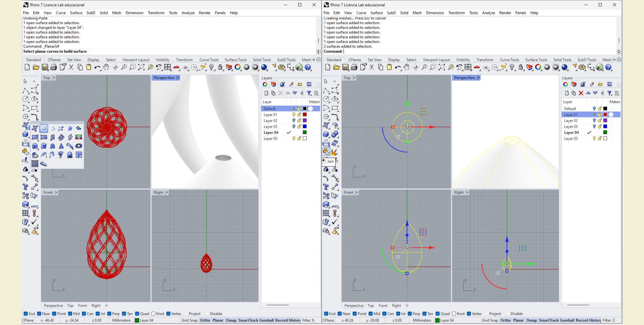Open the Render menu in the right window
The height and width of the screenshot is (325, 644).
click(505, 13)
